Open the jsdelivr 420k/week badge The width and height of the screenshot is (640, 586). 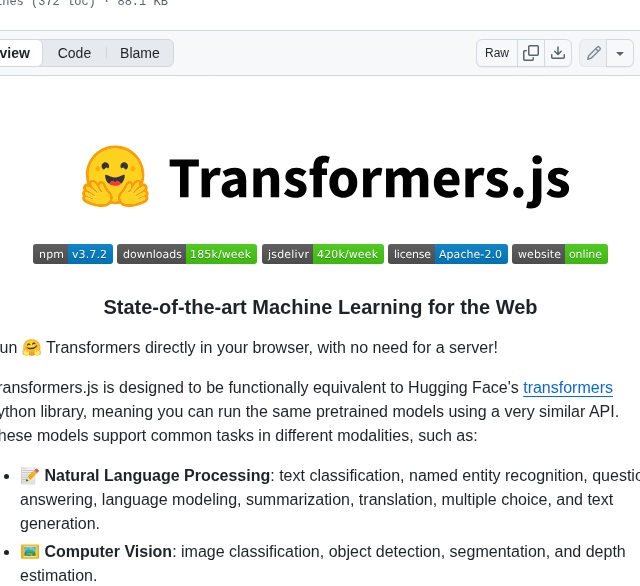coord(323,254)
